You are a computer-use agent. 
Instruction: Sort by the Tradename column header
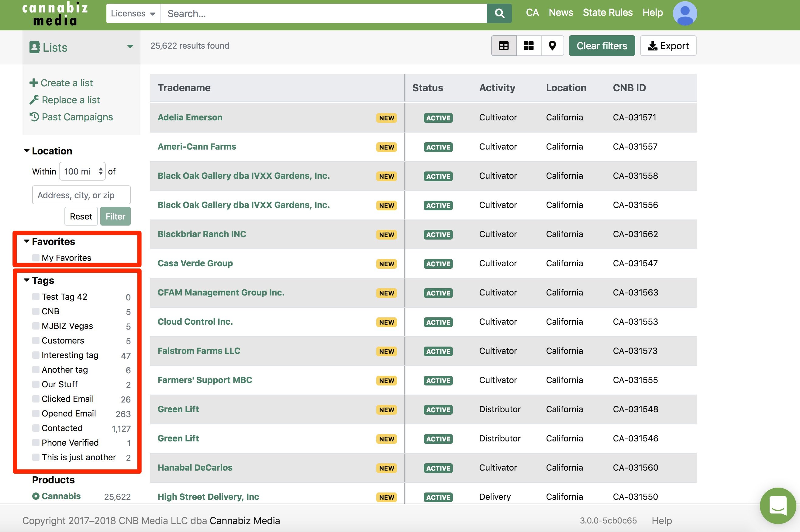(x=184, y=88)
